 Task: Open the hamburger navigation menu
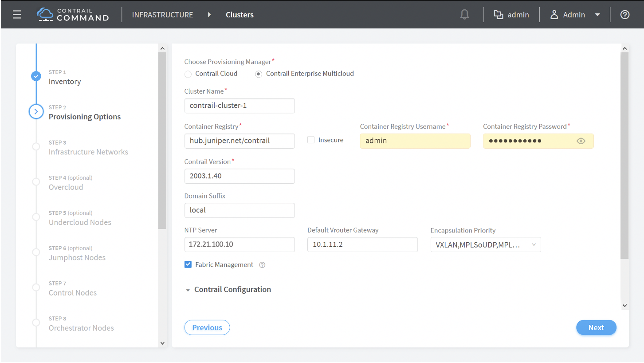(x=17, y=15)
